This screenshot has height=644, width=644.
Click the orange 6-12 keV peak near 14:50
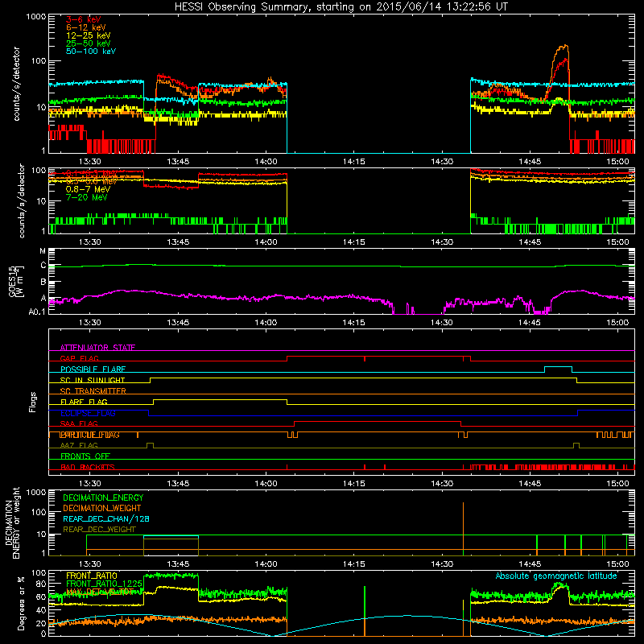point(565,47)
